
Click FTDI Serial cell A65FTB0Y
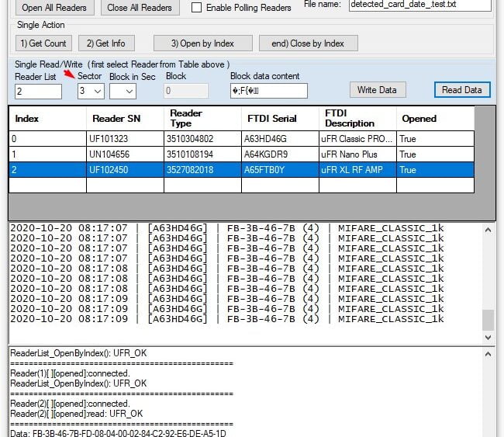click(280, 169)
